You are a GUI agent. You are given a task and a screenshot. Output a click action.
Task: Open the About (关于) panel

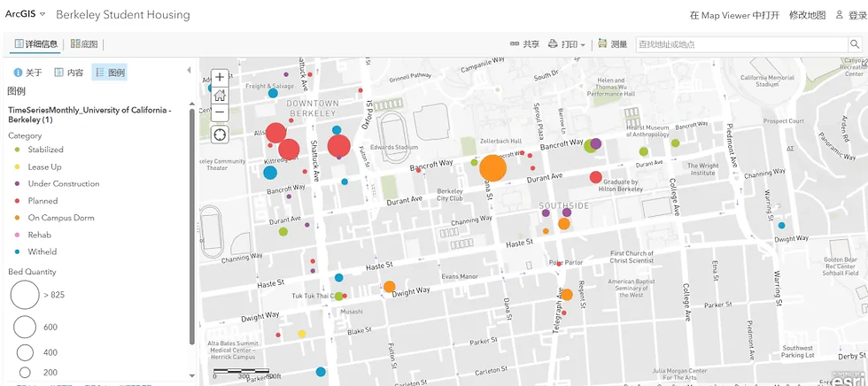(x=27, y=73)
